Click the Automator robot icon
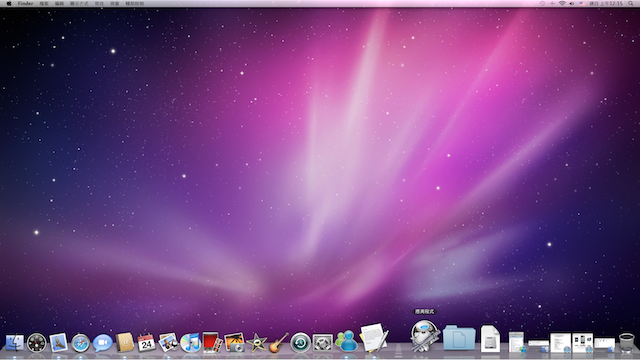Image resolution: width=640 pixels, height=360 pixels. [424, 336]
